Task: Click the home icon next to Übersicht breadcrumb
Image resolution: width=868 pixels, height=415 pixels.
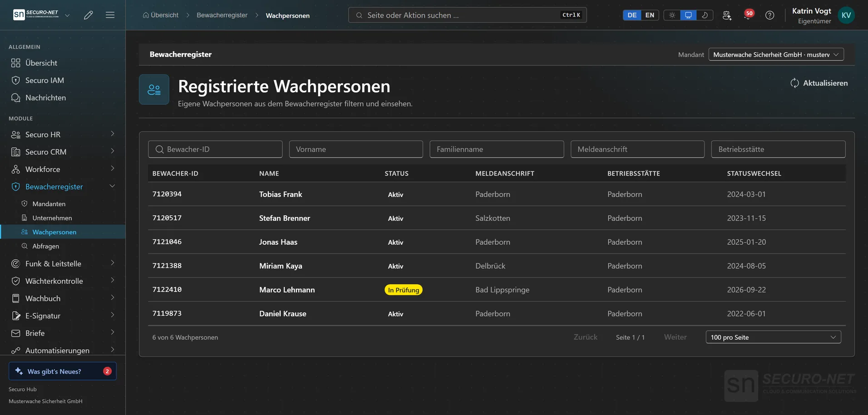Action: pyautogui.click(x=146, y=15)
